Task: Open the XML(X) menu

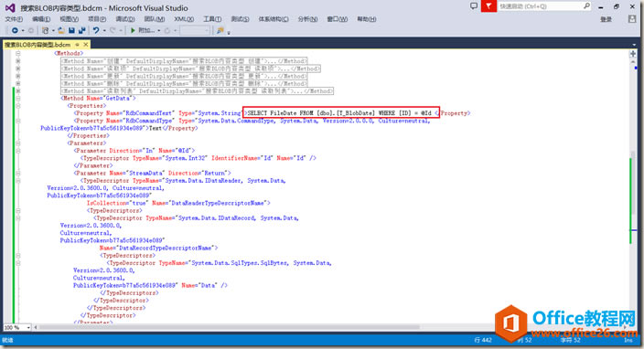Action: point(184,19)
